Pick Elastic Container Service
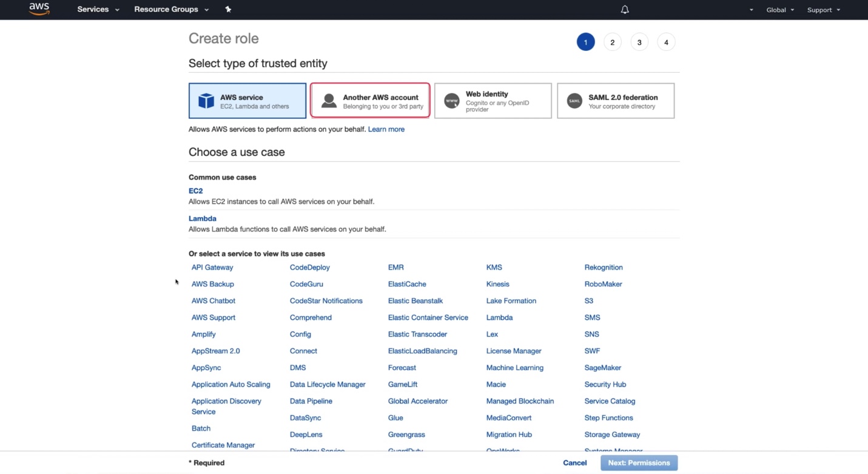Viewport: 868px width, 474px height. click(x=428, y=317)
